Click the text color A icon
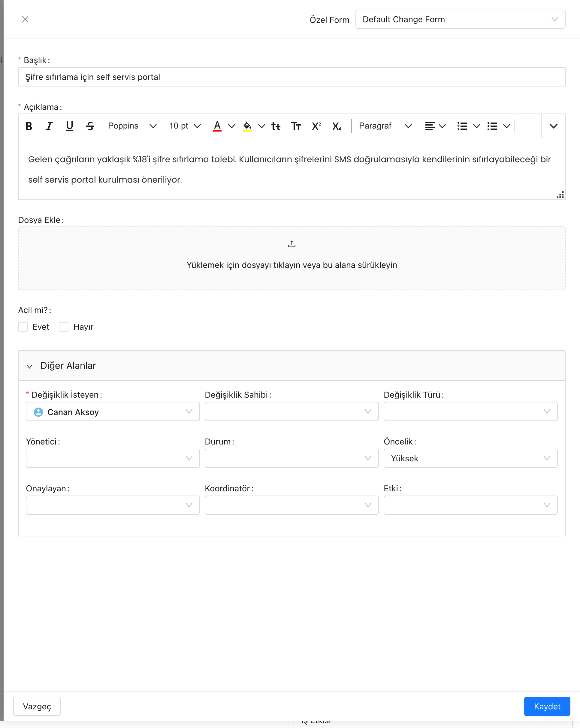 coord(217,126)
